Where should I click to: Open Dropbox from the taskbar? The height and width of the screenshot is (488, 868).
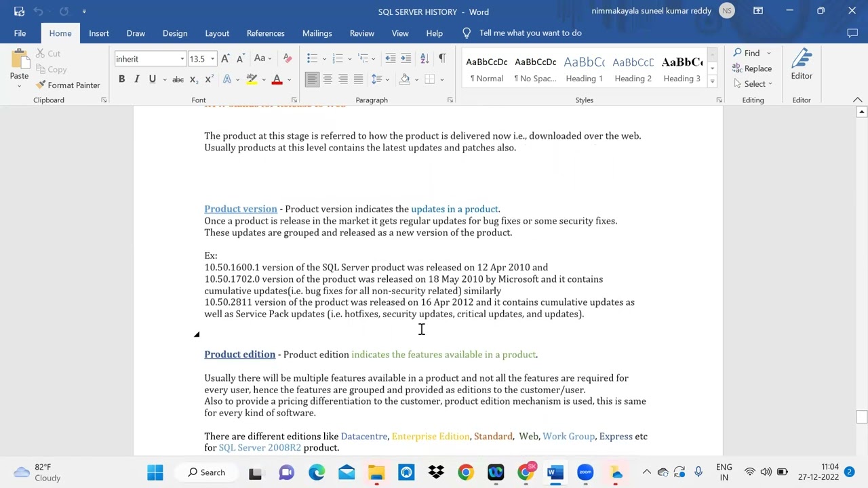pyautogui.click(x=436, y=472)
